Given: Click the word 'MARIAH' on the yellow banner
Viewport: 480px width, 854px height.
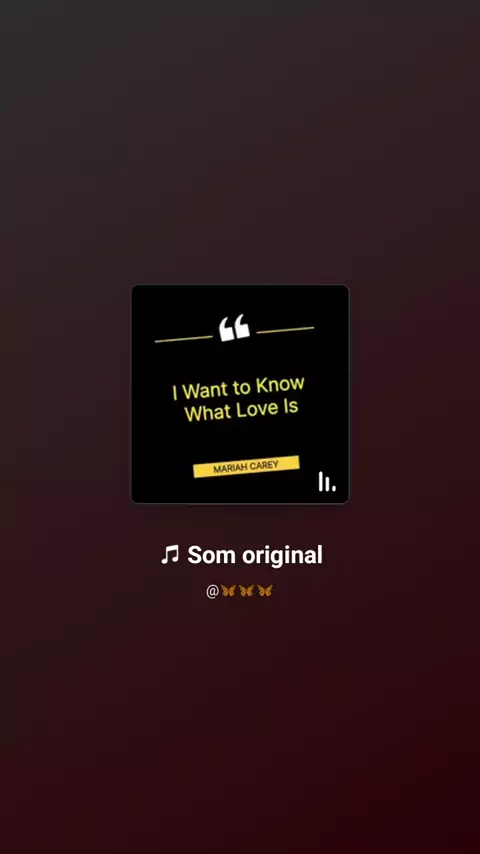Looking at the screenshot, I should point(230,468).
